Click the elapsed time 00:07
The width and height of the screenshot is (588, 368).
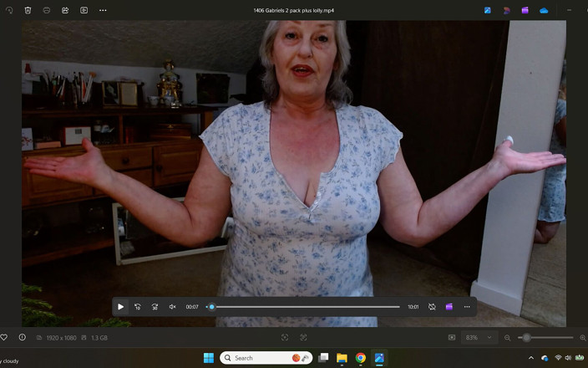tap(192, 307)
